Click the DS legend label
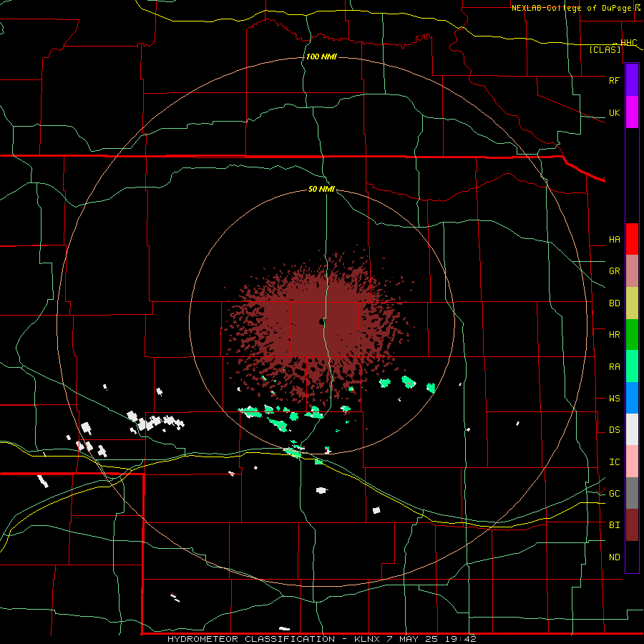 pyautogui.click(x=614, y=430)
